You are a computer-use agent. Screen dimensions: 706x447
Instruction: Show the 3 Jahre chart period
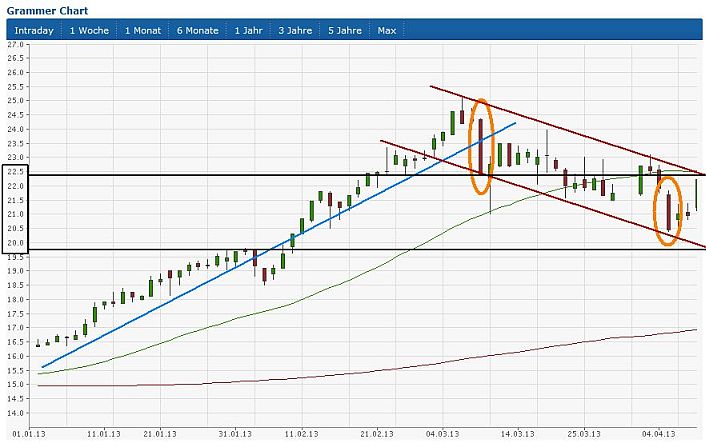tap(295, 30)
